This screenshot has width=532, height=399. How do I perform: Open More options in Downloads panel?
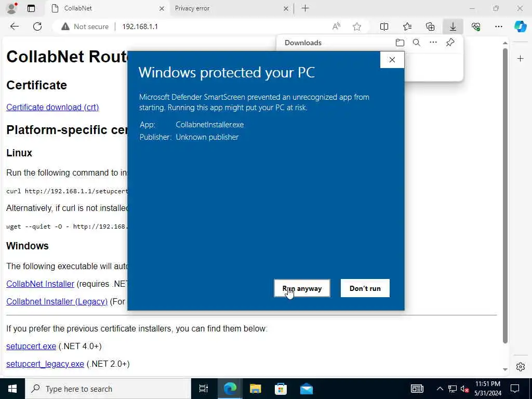tap(433, 43)
